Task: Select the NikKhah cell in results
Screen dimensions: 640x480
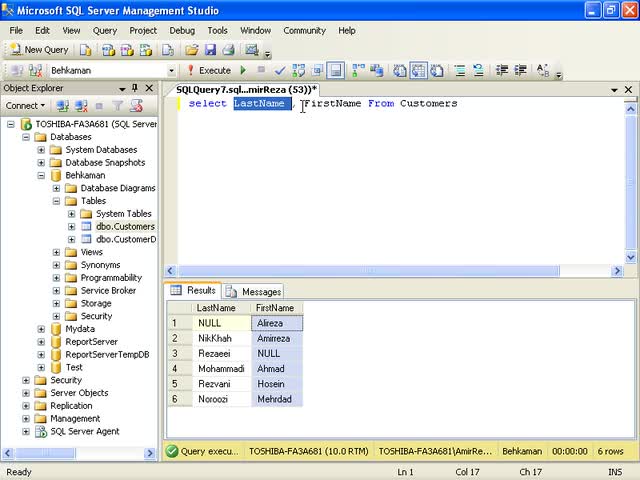Action: tap(222, 338)
